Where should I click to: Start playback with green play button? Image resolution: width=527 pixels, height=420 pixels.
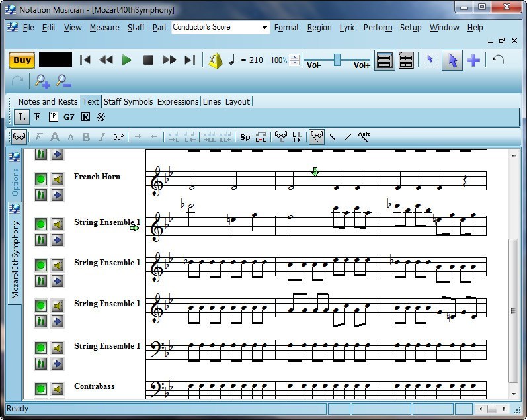[127, 60]
